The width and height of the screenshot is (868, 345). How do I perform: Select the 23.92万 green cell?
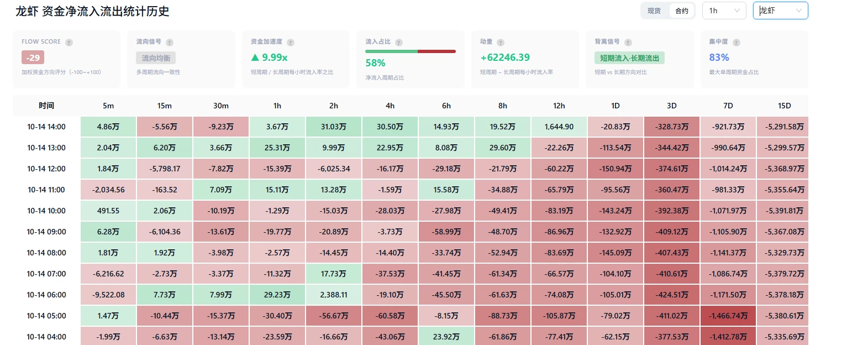click(x=446, y=337)
